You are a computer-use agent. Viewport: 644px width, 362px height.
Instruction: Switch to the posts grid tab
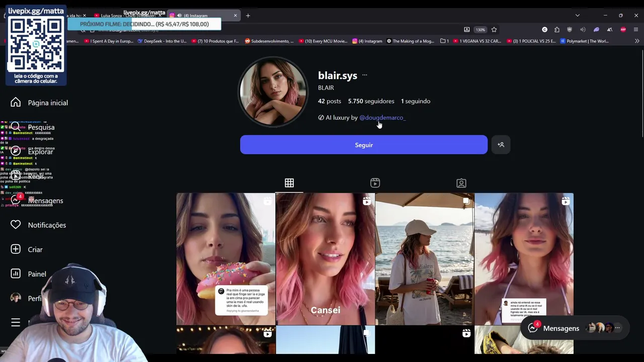pyautogui.click(x=289, y=183)
